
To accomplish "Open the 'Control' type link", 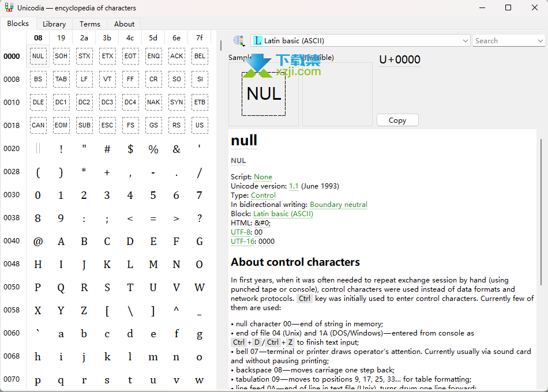I will point(263,195).
